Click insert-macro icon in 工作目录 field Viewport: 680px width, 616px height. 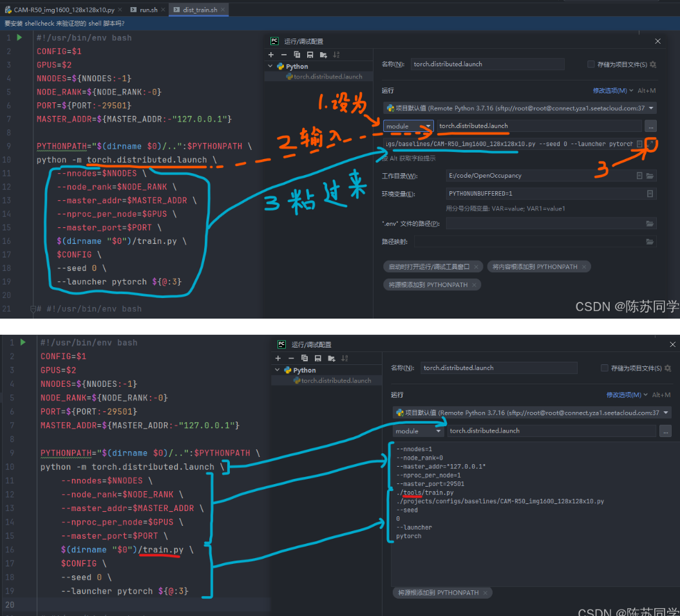click(639, 176)
